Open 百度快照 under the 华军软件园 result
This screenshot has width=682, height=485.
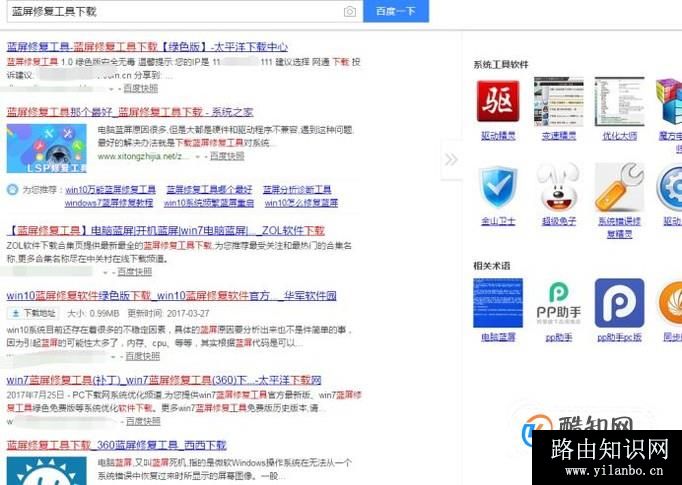143,356
